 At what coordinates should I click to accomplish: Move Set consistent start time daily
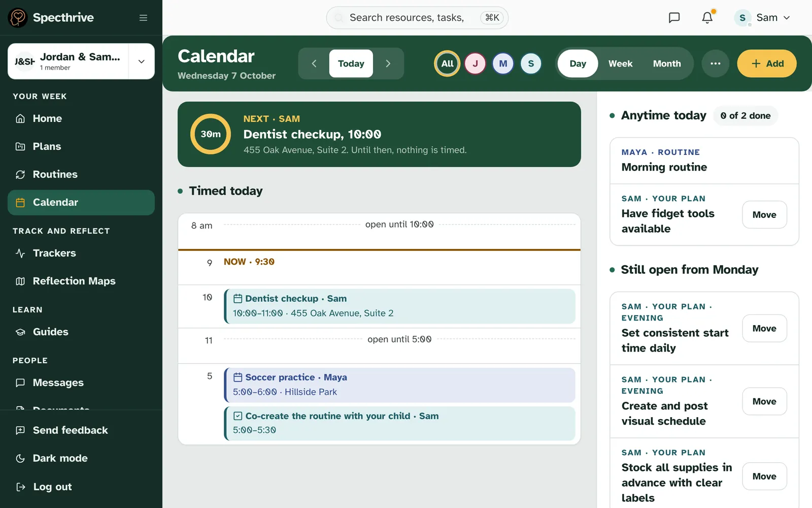(x=764, y=329)
